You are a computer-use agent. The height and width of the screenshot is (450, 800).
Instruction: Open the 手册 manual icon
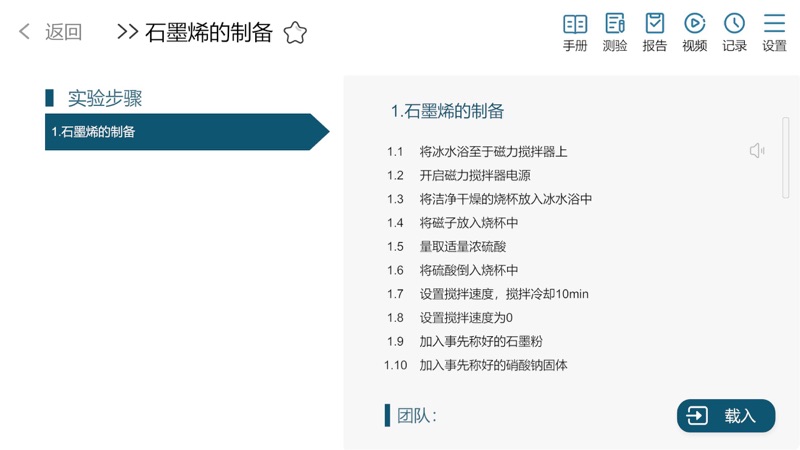575,32
